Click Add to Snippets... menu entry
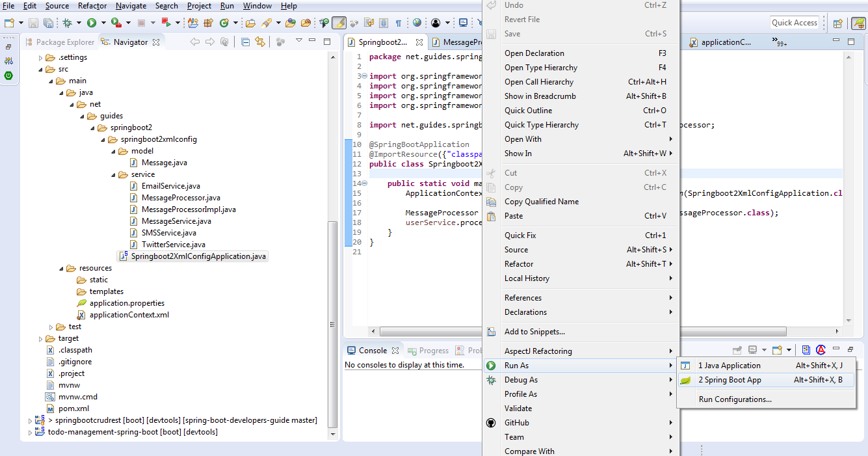The height and width of the screenshot is (456, 868). coord(581,332)
